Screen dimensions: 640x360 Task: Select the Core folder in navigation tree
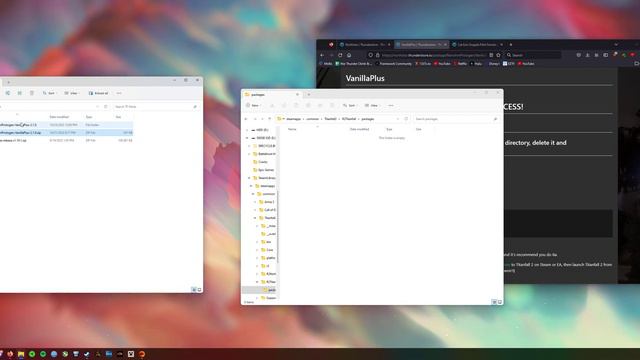(267, 250)
